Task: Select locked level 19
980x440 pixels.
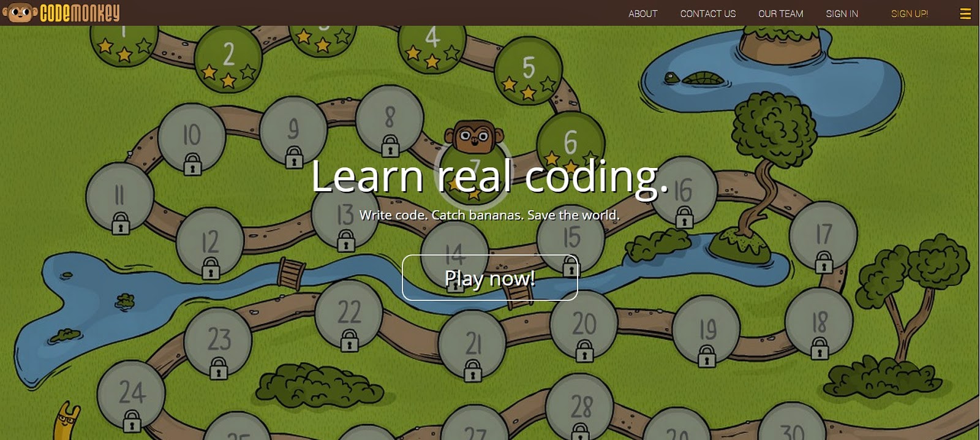Action: click(707, 330)
